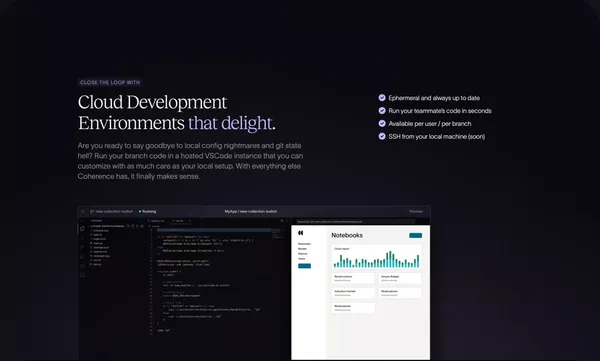Click the text "SSH from your local machine (soon)"
Viewport: 600px width, 361px height.
pyautogui.click(x=437, y=136)
